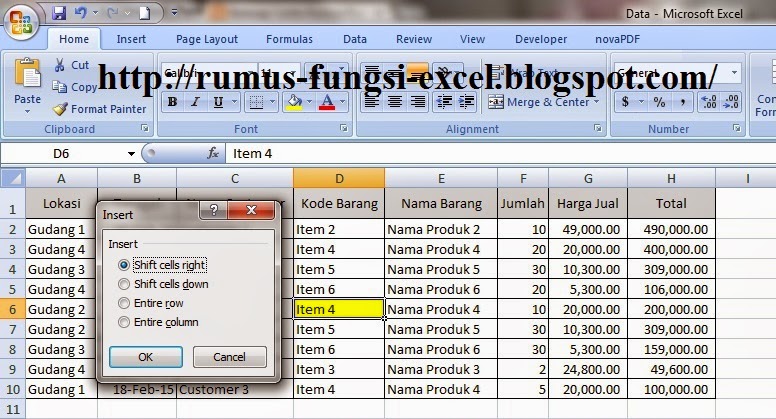The width and height of the screenshot is (776, 419).
Task: Click the insert function fx icon
Action: click(213, 153)
